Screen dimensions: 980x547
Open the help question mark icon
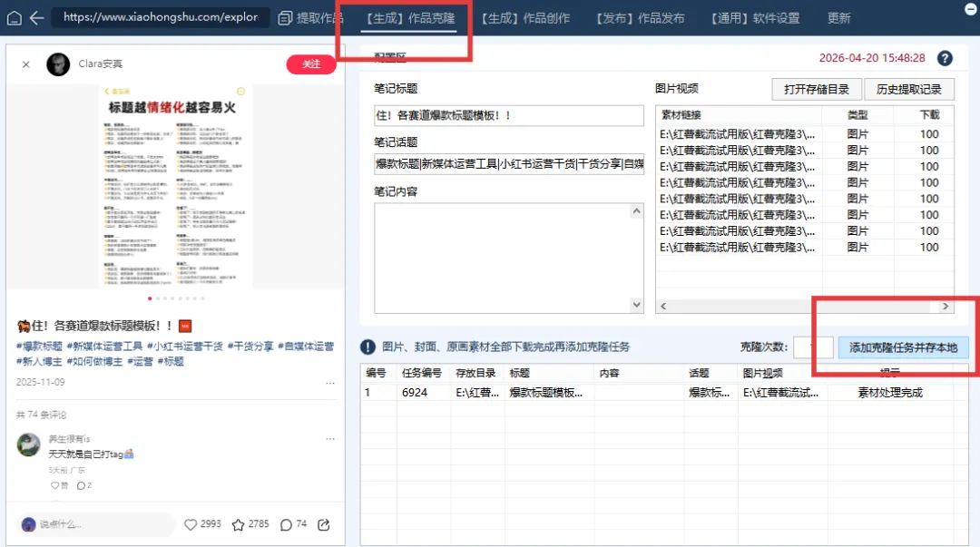945,57
